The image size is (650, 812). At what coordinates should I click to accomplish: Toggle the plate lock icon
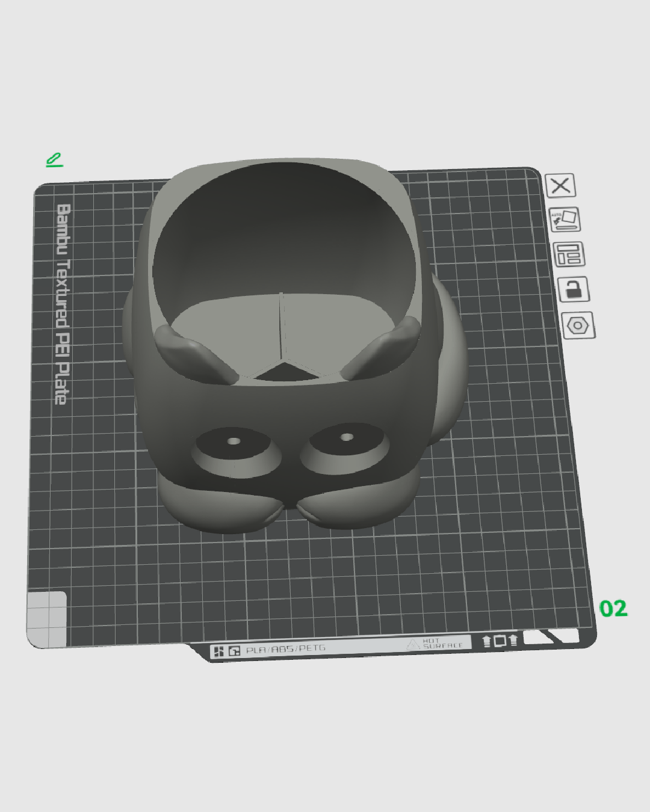click(x=574, y=289)
